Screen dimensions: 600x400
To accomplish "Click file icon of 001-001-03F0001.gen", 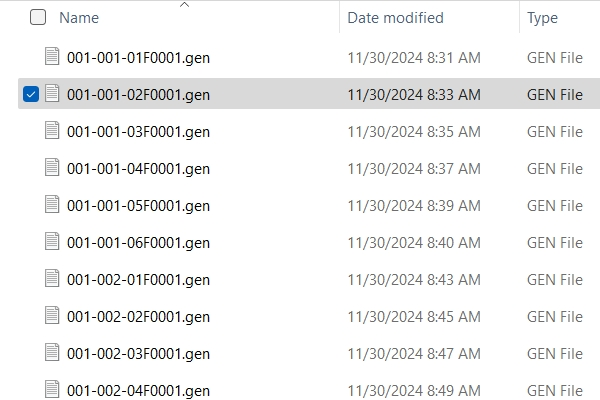I will [x=53, y=131].
